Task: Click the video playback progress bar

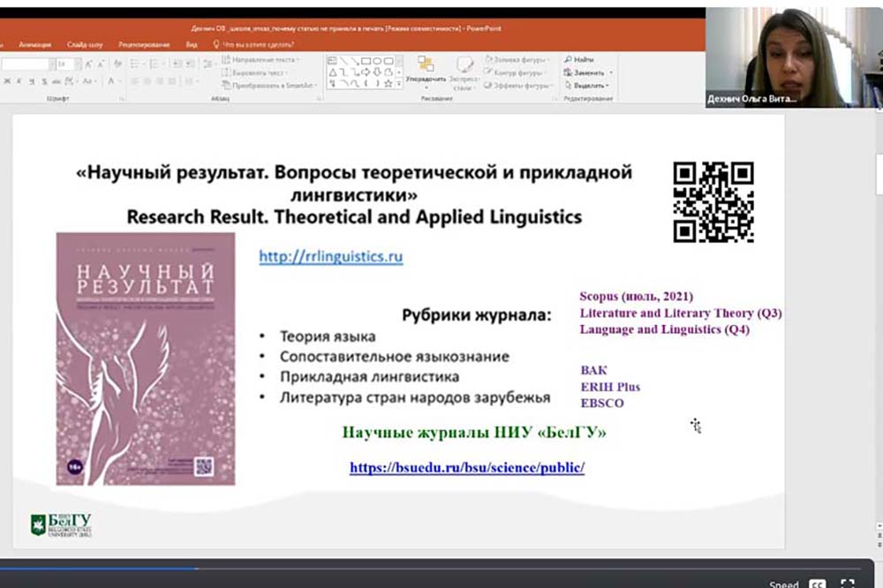Action: [x=441, y=569]
